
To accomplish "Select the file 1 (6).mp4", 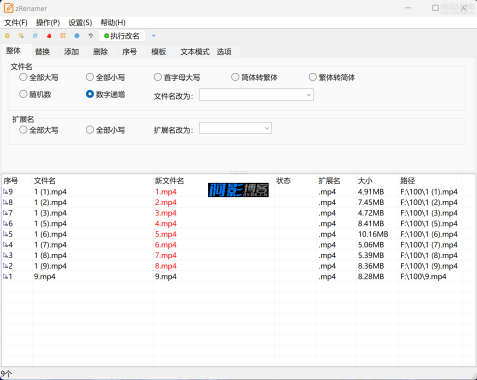I will pos(50,234).
